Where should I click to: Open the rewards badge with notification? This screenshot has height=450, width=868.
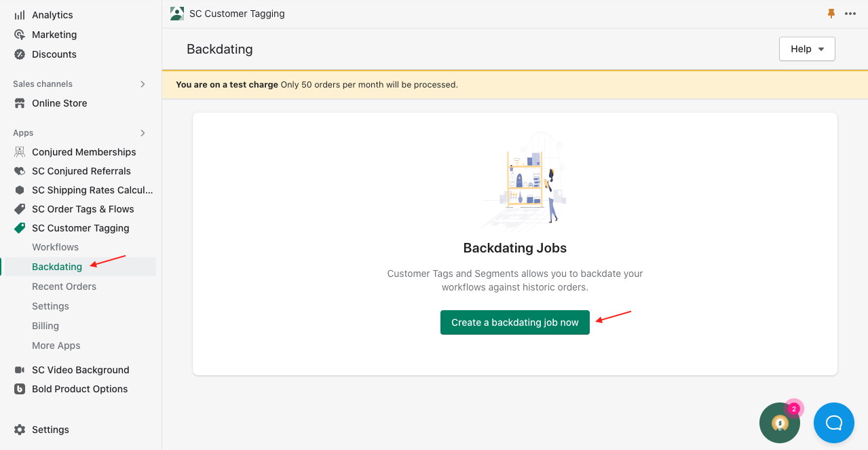(779, 422)
